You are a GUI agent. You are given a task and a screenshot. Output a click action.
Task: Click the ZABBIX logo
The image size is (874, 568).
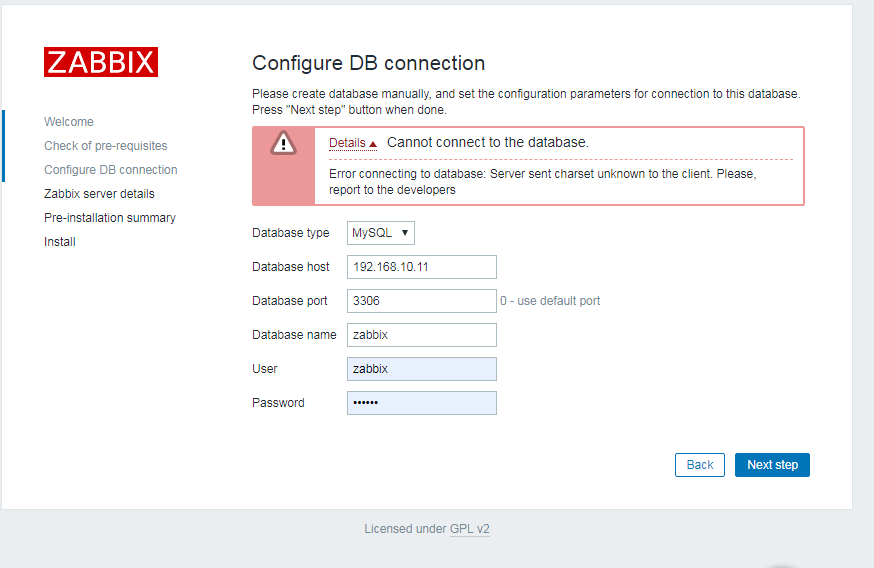[x=101, y=62]
